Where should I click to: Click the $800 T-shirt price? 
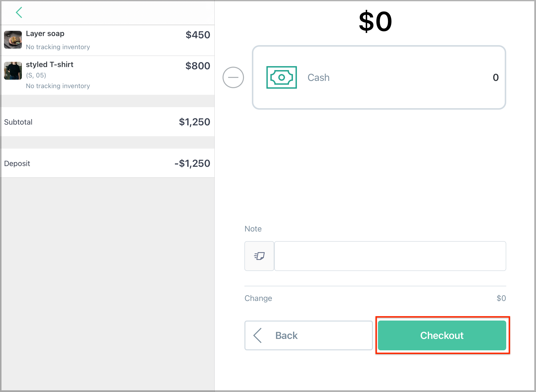[x=198, y=66]
